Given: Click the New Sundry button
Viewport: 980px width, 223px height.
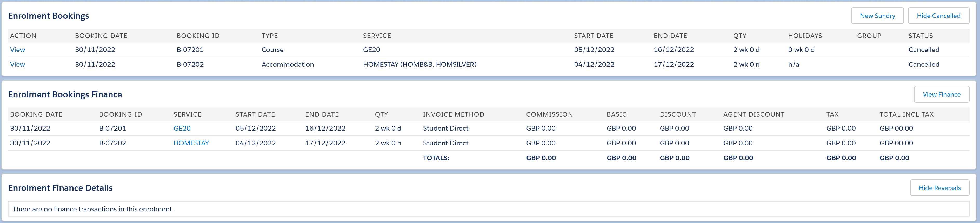Looking at the screenshot, I should [877, 16].
